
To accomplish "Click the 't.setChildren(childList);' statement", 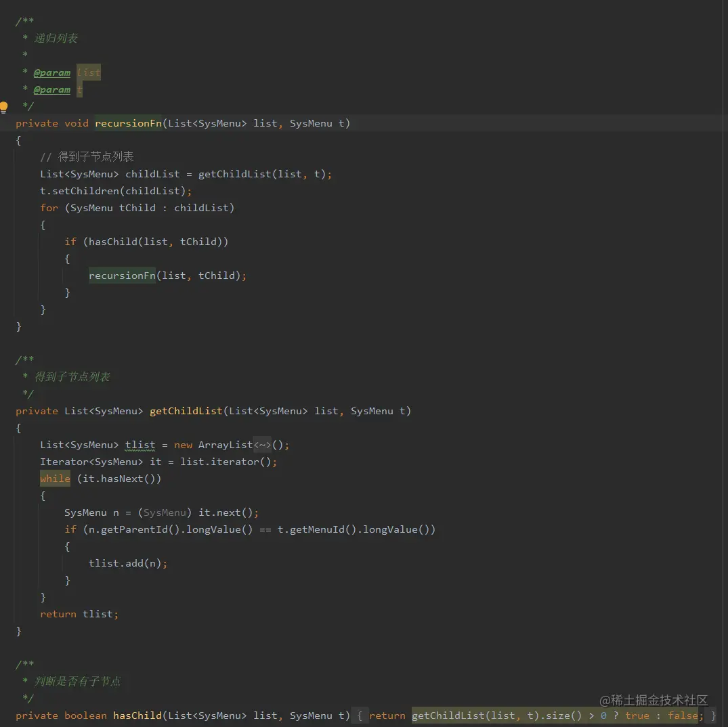I will click(116, 191).
